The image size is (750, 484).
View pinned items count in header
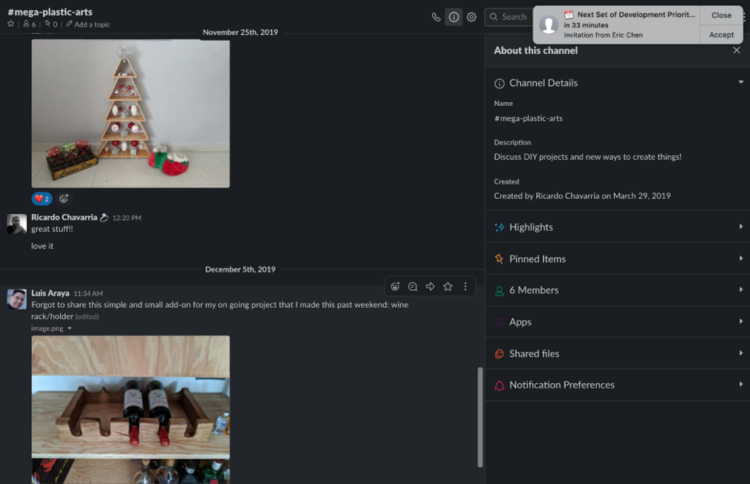(x=51, y=24)
